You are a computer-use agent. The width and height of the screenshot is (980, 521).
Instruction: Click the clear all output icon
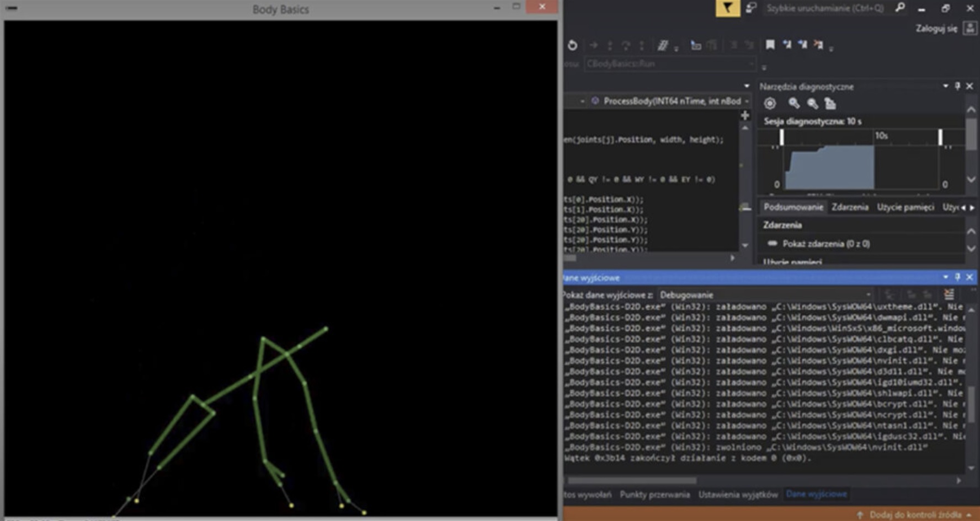click(x=949, y=294)
